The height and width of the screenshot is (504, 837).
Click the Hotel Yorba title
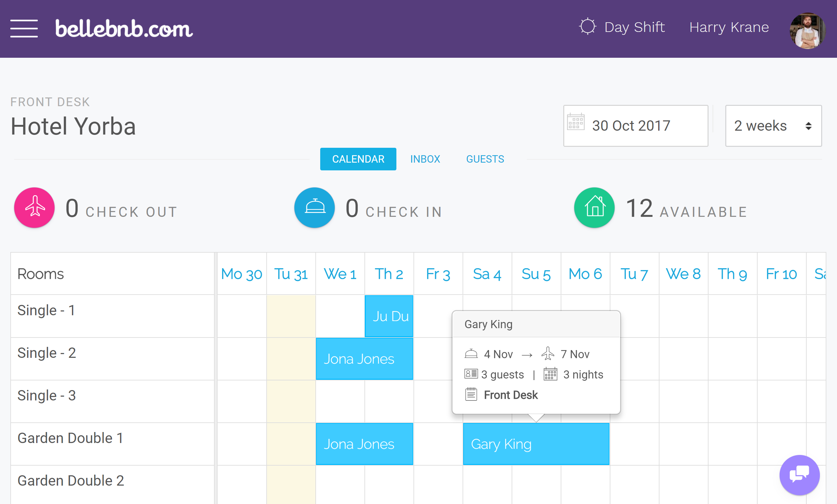coord(73,126)
